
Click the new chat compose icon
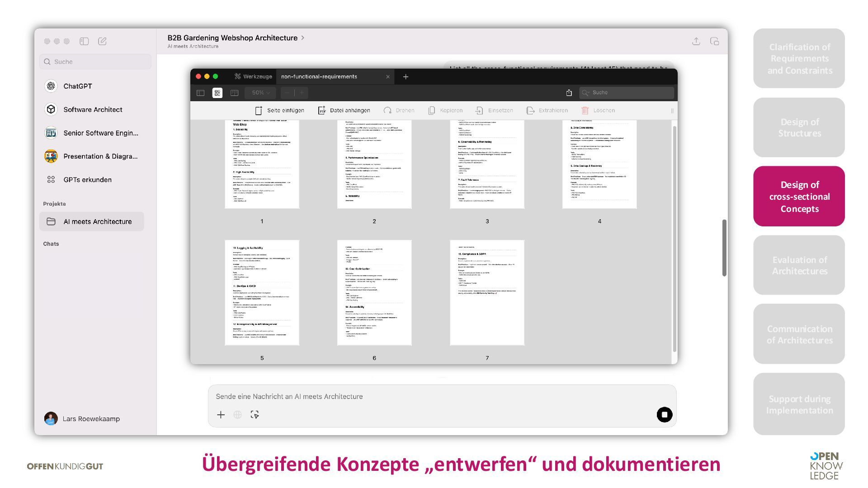coord(102,41)
